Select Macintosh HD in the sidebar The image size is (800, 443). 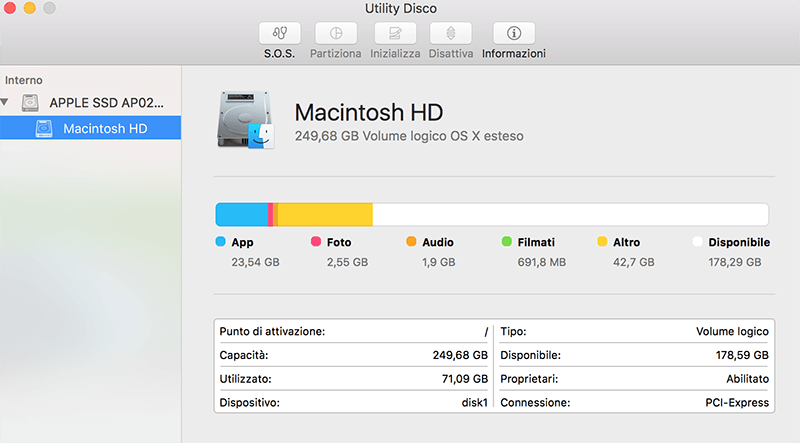[104, 128]
